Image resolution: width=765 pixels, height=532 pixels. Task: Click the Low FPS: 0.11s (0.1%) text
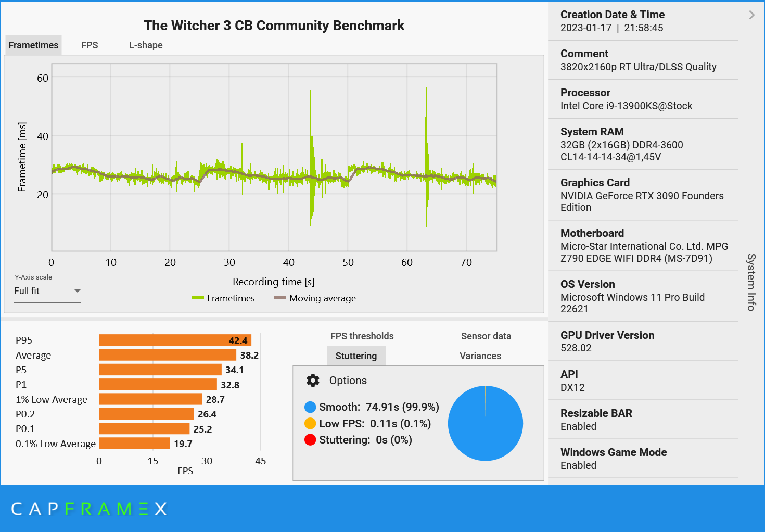pyautogui.click(x=375, y=424)
